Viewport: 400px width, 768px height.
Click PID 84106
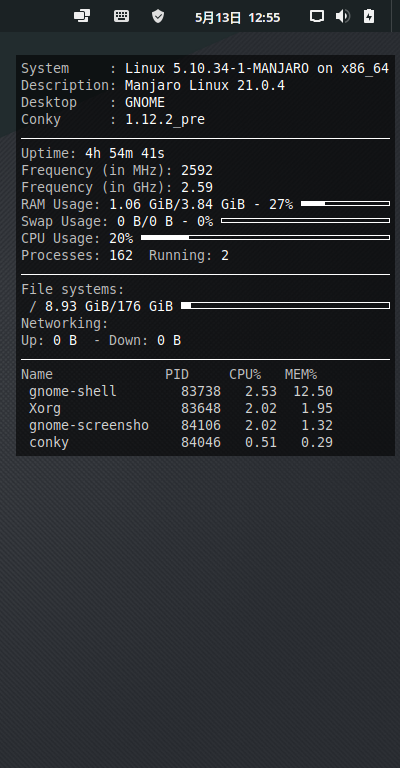(201, 426)
